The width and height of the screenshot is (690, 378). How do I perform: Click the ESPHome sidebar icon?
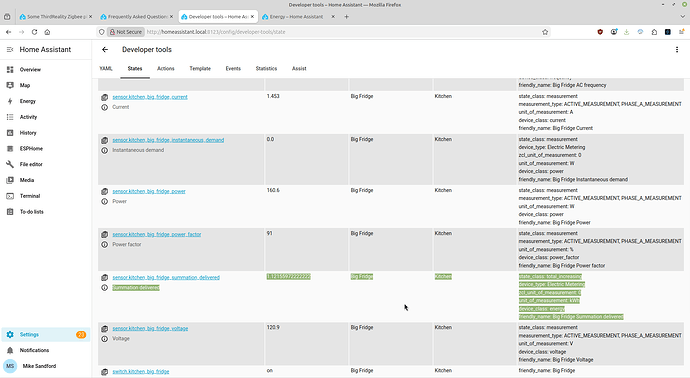[x=10, y=149]
